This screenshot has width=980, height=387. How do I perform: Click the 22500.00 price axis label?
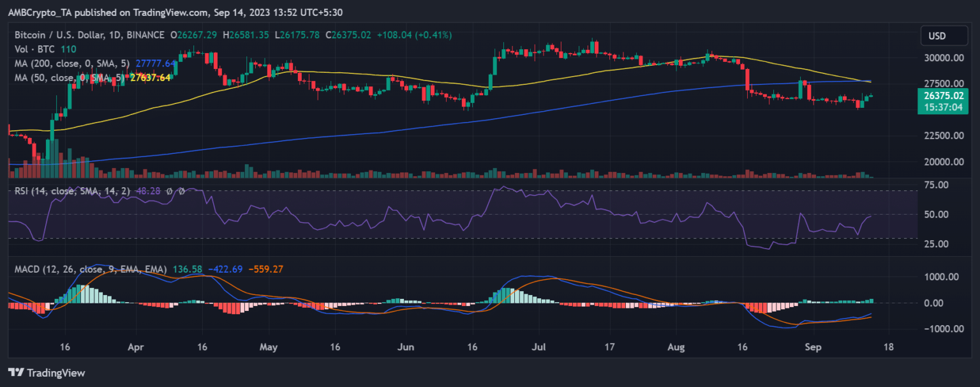click(x=941, y=135)
